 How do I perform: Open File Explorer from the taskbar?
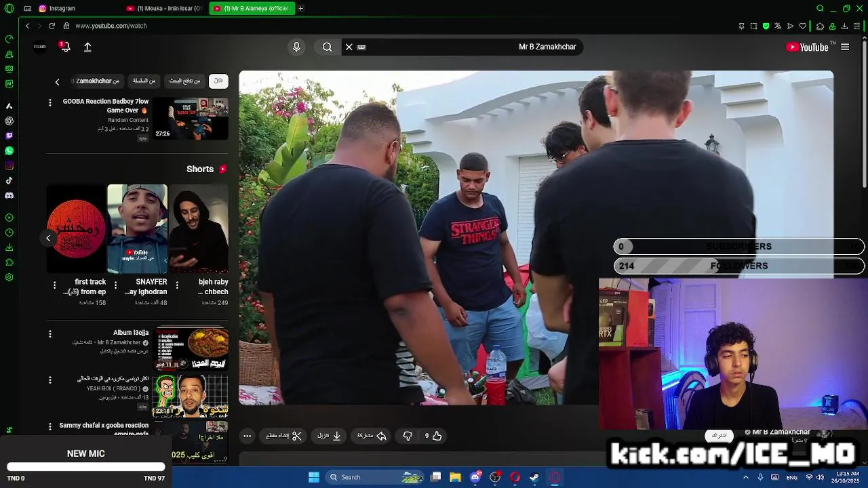[x=455, y=477]
